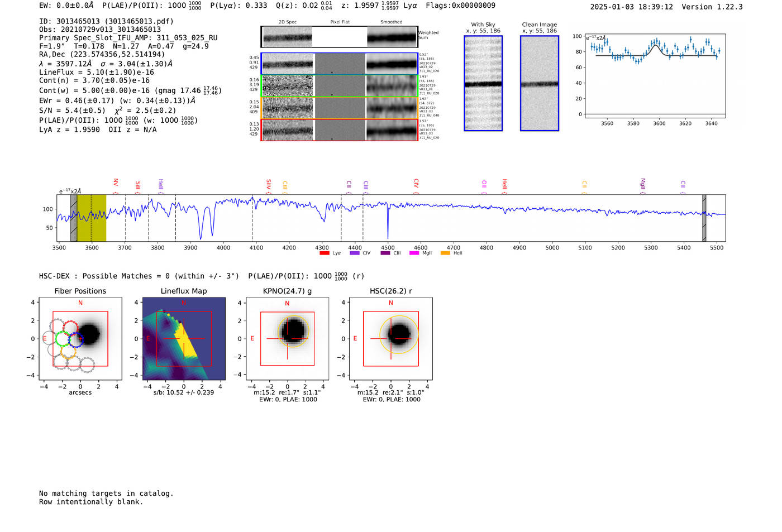Viewport: 782px width, 532px height.
Task: Click 'Row intentionally blank.' text
Action: pyautogui.click(x=91, y=502)
